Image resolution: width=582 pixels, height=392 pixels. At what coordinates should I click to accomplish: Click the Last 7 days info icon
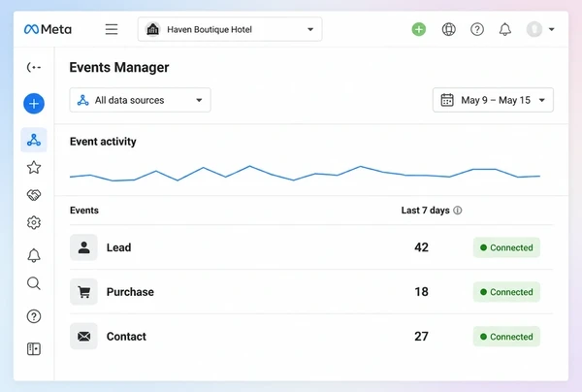[x=458, y=211]
